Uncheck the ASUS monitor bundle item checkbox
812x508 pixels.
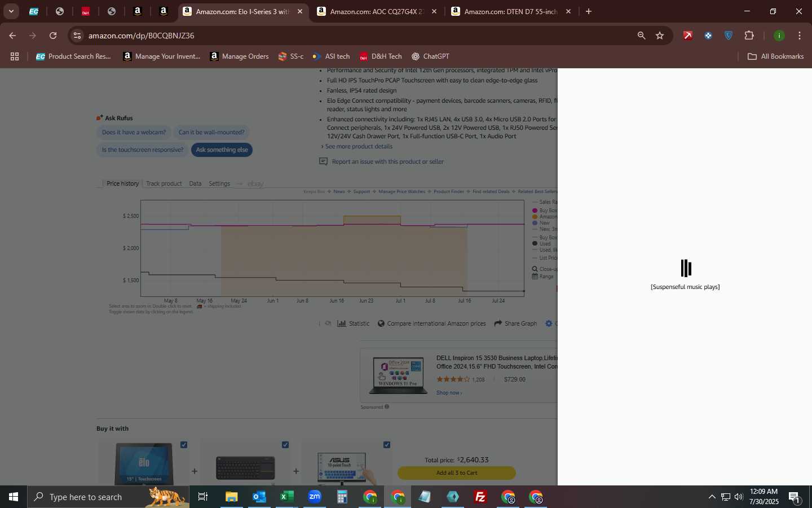[x=387, y=445]
